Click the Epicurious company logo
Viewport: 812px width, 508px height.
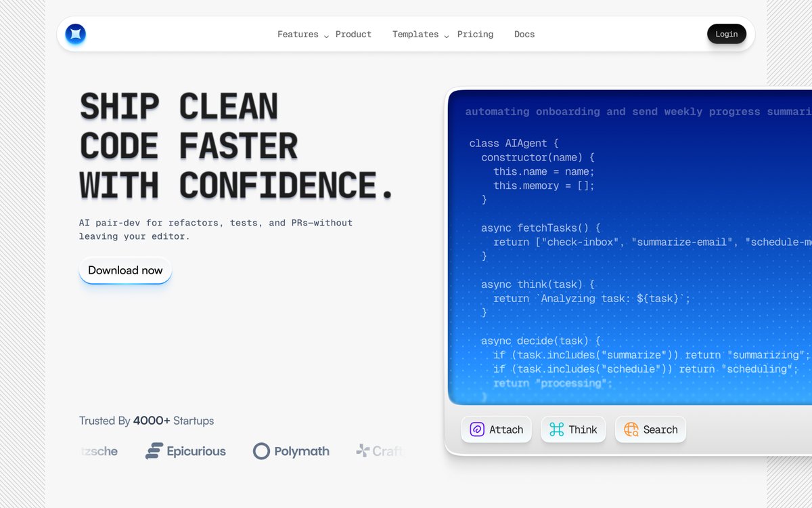click(x=185, y=451)
